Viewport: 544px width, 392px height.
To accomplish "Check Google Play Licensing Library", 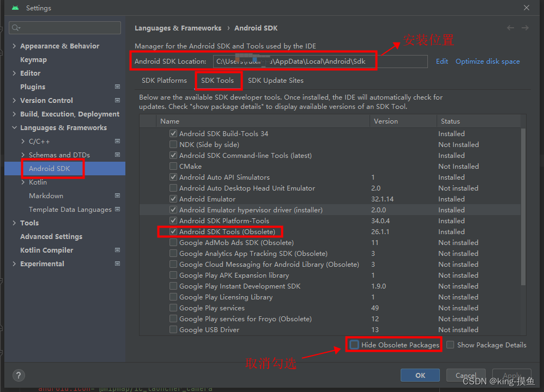I will click(173, 297).
